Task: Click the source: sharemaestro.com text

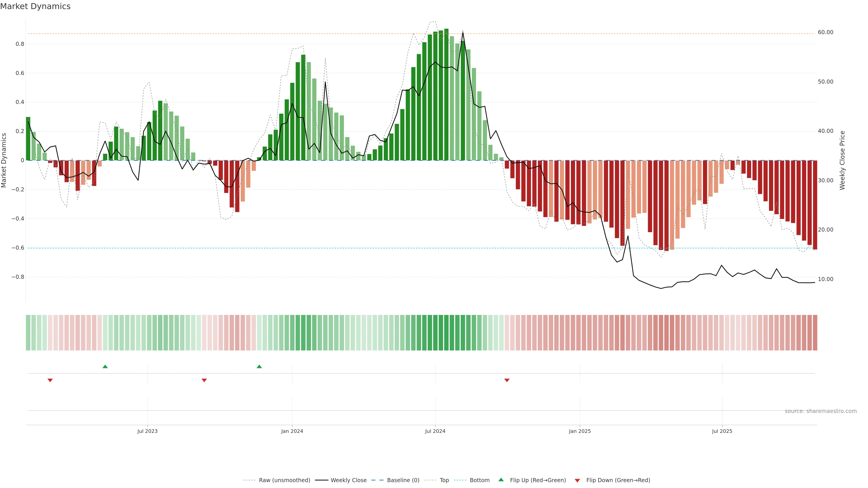Action: point(821,411)
